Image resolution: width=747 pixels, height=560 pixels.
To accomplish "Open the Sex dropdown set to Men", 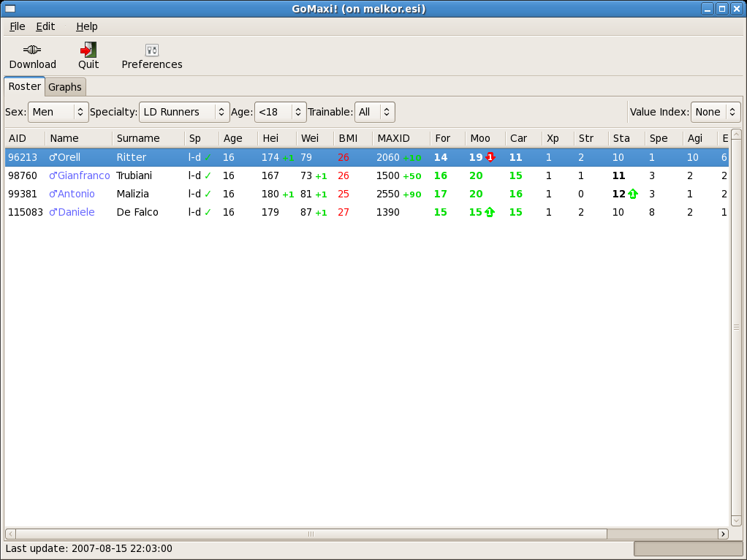I will [x=58, y=112].
